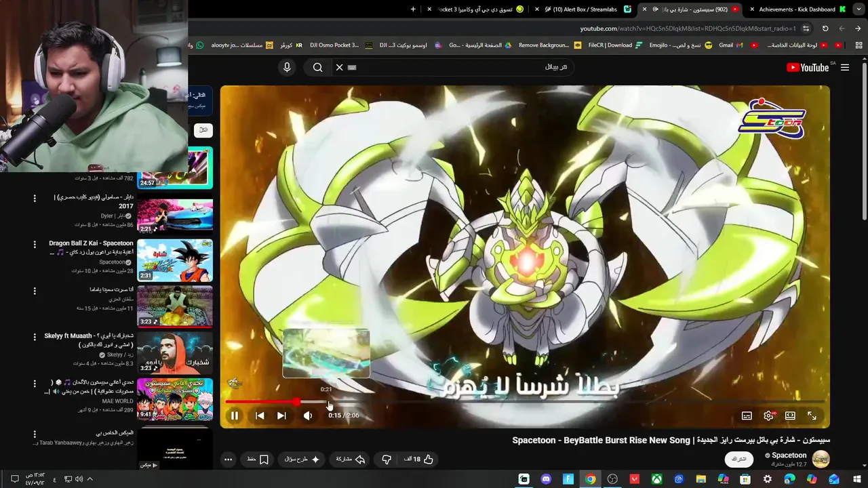
Task: Go to YouTube home via logo
Action: click(808, 67)
